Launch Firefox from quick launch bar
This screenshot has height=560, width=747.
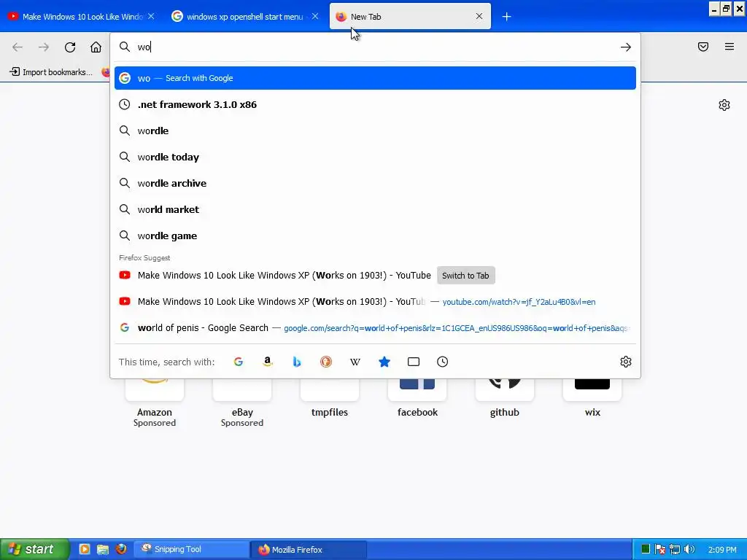121,549
